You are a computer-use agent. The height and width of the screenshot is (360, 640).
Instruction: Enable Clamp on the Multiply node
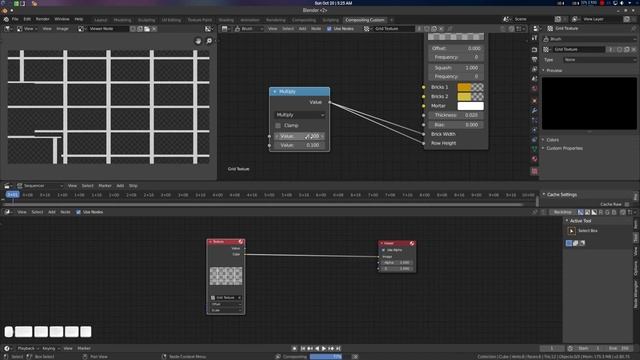(x=278, y=125)
